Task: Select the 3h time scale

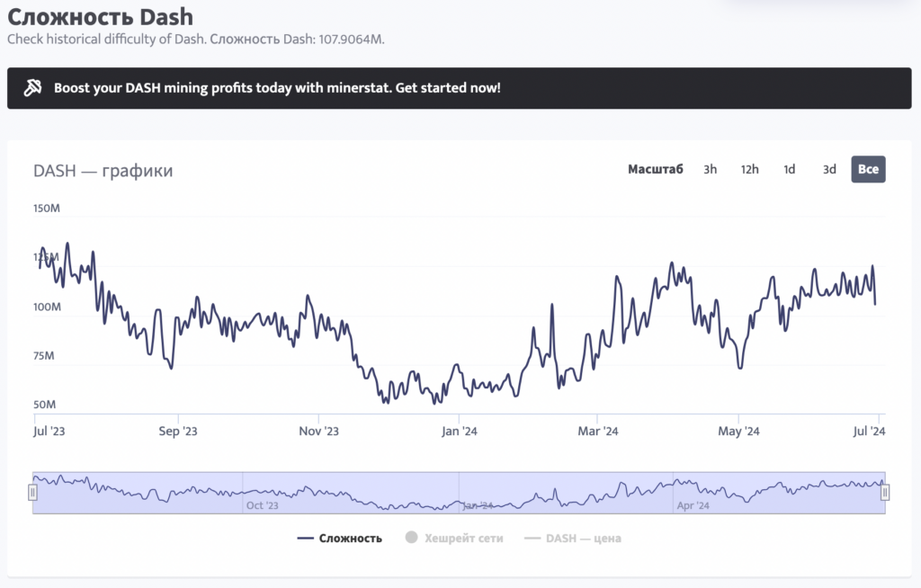Action: (x=710, y=169)
